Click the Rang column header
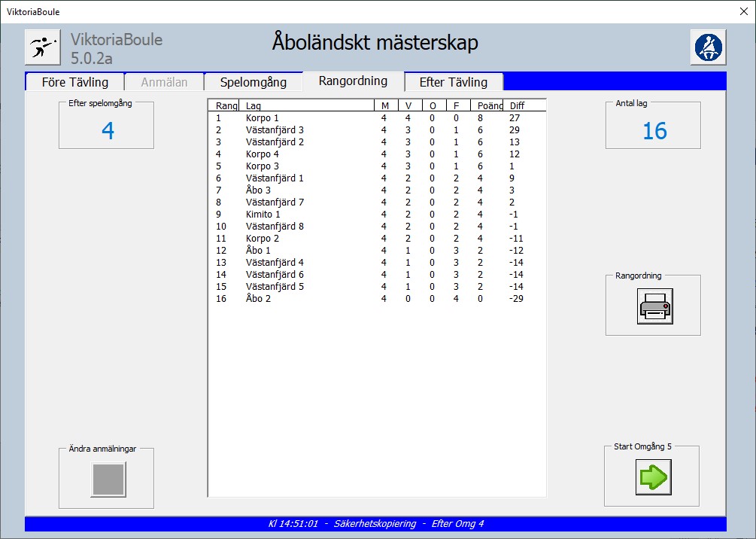Viewport: 756px width, 539px height. point(226,105)
